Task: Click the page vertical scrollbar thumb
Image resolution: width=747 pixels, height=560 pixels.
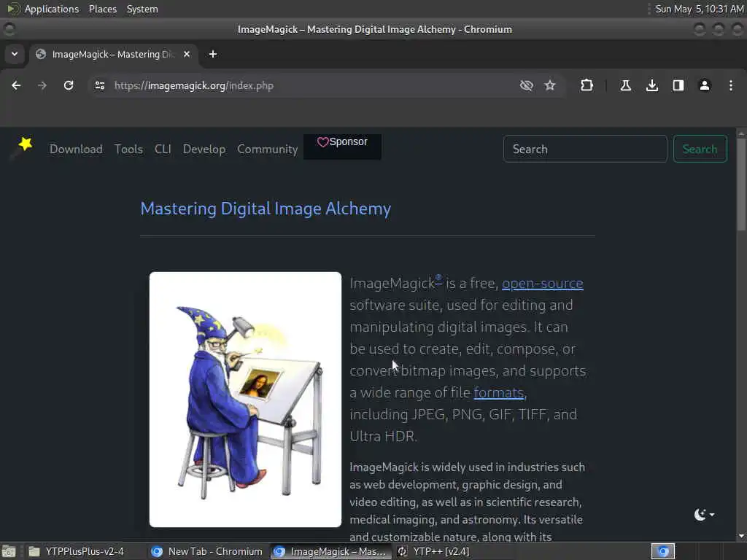Action: tap(741, 184)
